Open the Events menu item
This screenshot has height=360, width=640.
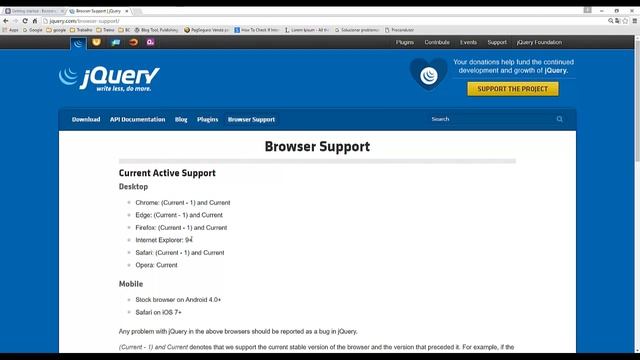(468, 42)
